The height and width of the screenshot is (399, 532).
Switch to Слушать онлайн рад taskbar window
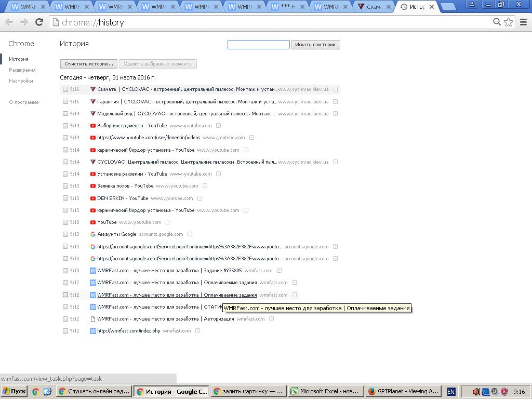click(94, 392)
